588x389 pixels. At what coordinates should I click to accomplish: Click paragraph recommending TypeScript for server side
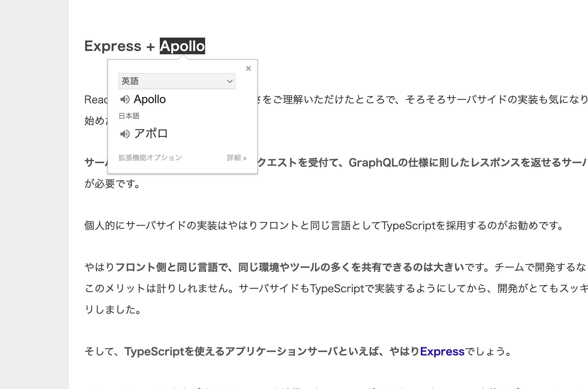324,225
